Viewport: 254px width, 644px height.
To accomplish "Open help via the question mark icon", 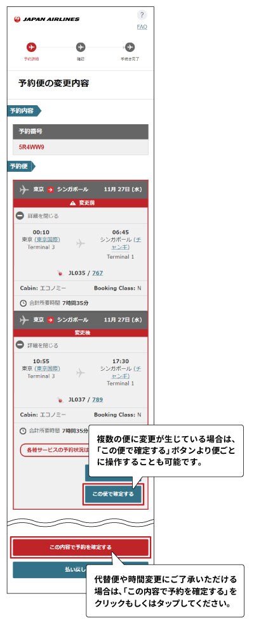I will [142, 15].
